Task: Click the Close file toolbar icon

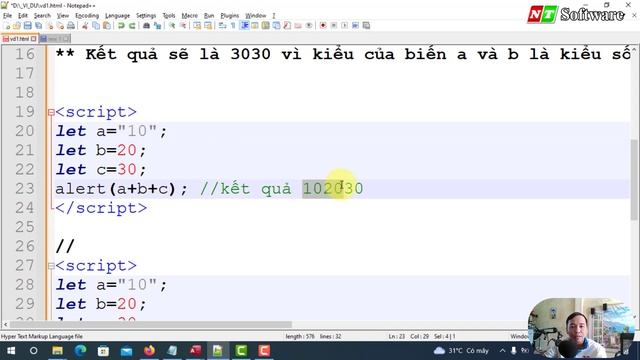Action: click(x=49, y=26)
